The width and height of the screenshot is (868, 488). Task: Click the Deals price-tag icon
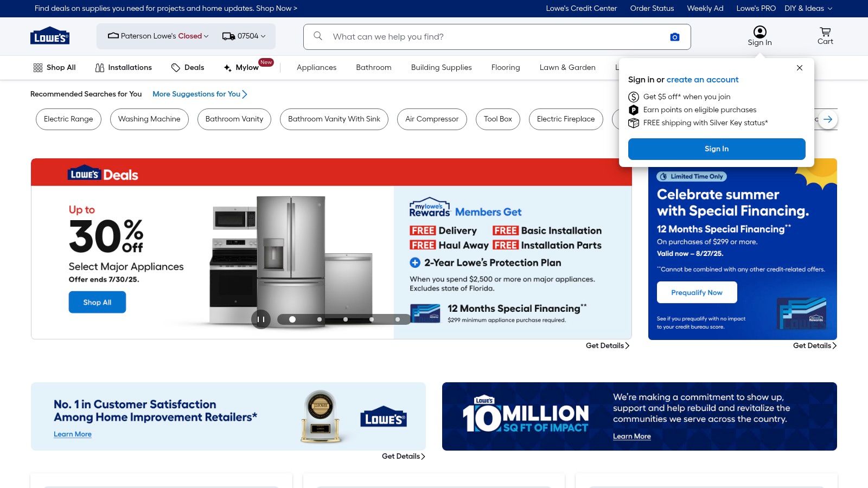click(175, 67)
